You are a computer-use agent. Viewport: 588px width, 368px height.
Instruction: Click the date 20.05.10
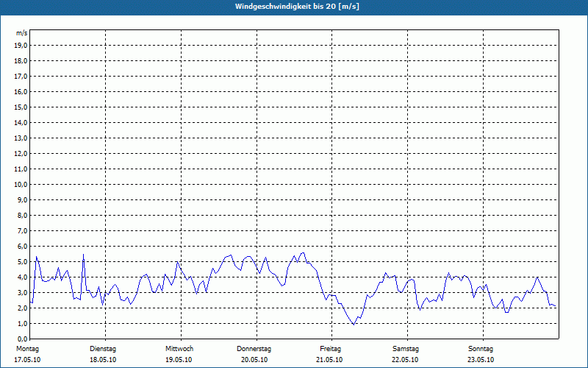click(x=254, y=360)
